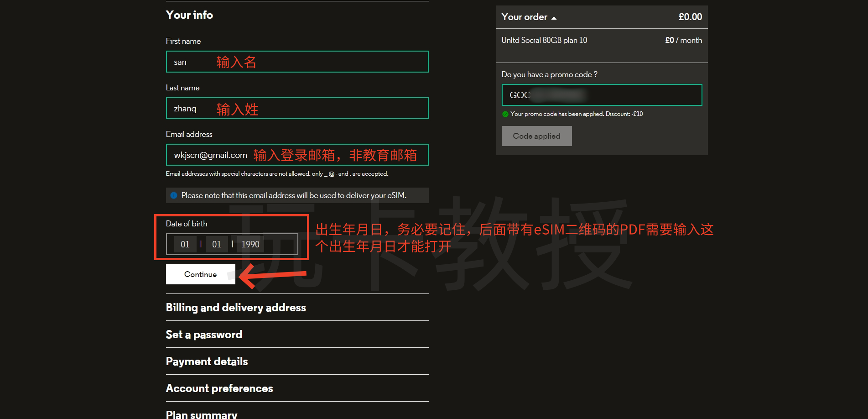Collapse the Your order summary arrow
This screenshot has width=868, height=419.
click(x=554, y=18)
